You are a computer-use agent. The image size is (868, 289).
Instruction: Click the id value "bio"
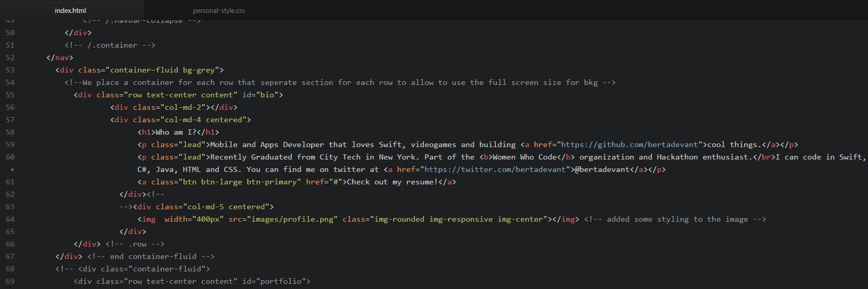tap(267, 95)
